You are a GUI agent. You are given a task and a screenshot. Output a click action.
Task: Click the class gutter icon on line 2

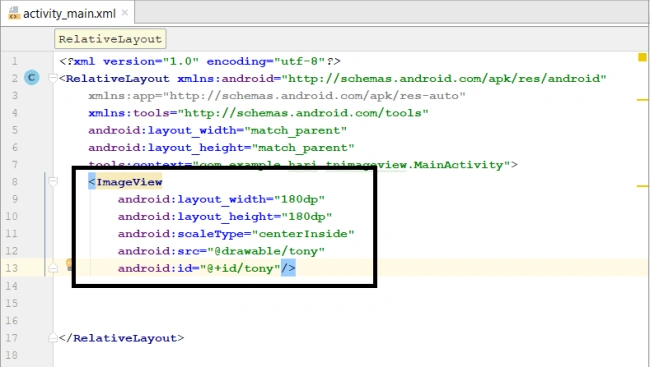click(32, 78)
